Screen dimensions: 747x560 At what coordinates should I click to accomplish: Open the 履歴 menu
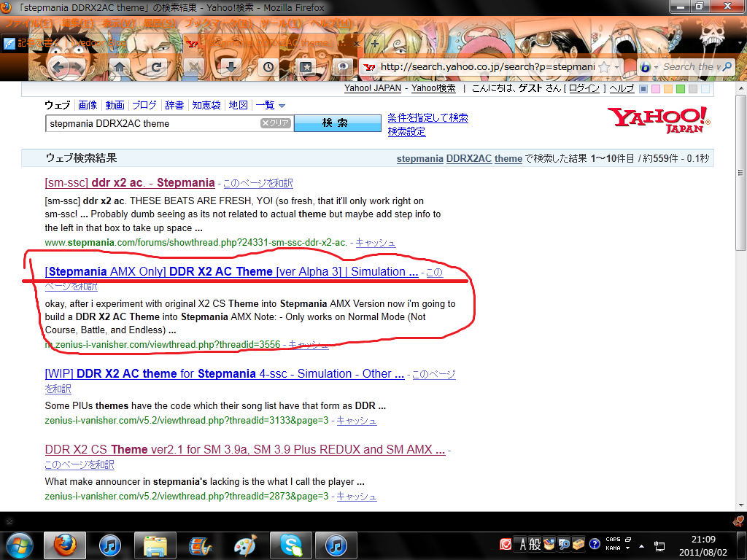[160, 23]
